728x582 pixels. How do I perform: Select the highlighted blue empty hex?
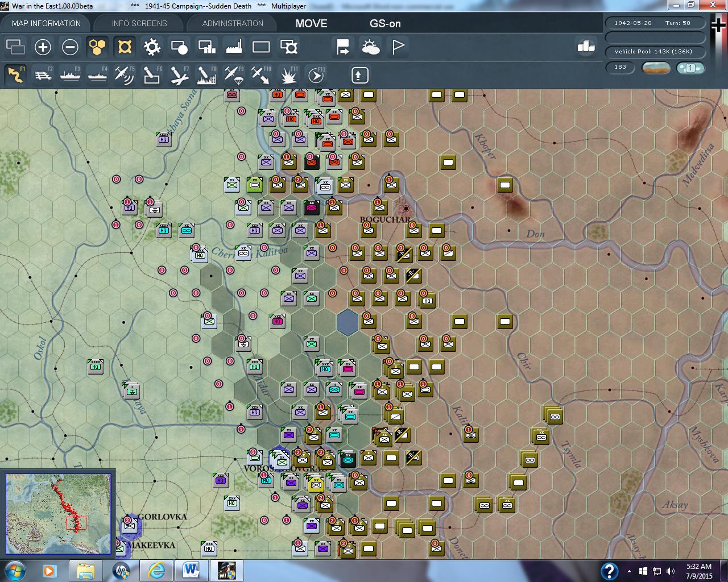(347, 322)
